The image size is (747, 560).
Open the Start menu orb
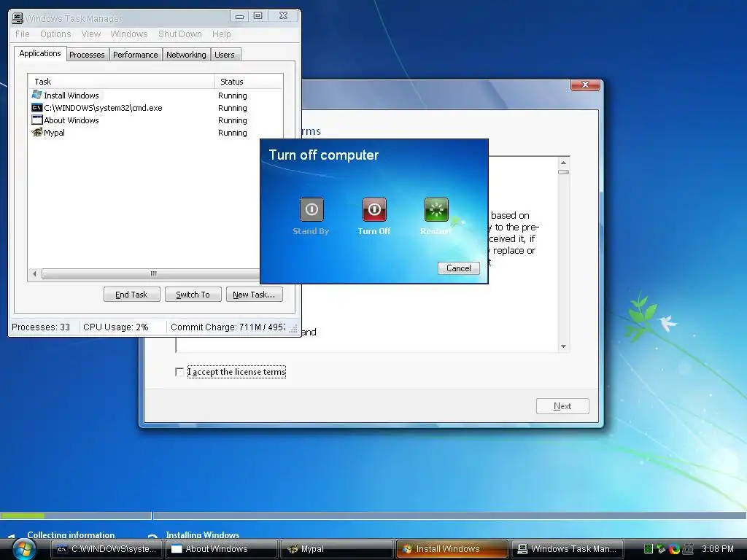[x=23, y=550]
